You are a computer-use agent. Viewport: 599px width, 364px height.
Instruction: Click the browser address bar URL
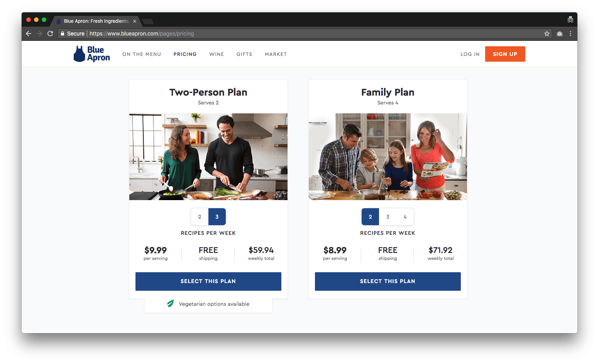142,34
